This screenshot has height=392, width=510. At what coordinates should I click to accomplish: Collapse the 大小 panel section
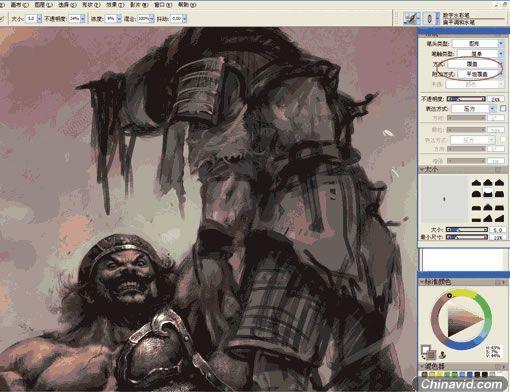421,170
